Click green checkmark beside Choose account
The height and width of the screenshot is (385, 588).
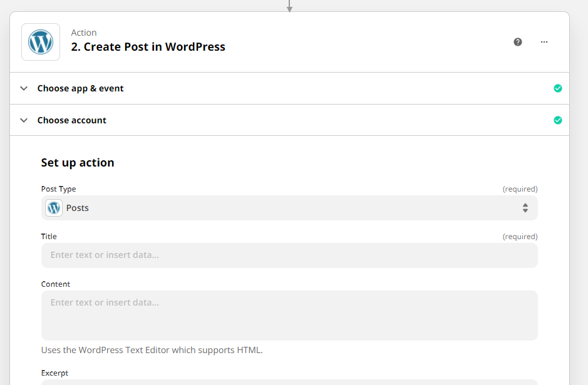pyautogui.click(x=557, y=120)
